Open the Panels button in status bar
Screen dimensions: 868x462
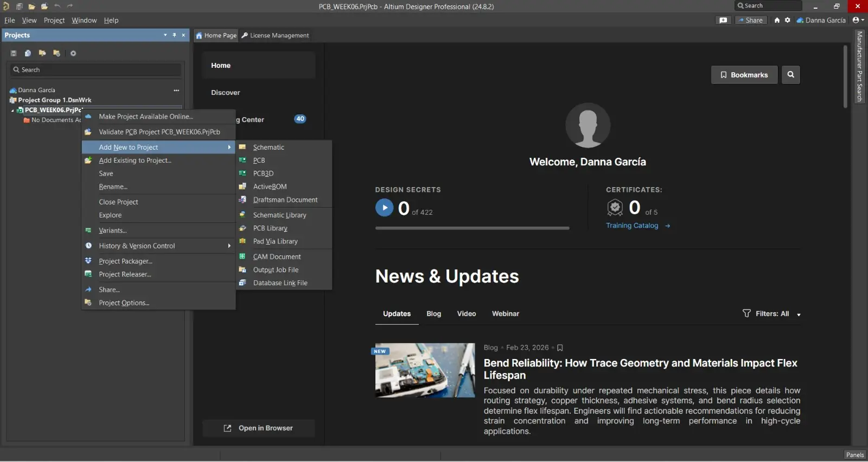(x=855, y=455)
